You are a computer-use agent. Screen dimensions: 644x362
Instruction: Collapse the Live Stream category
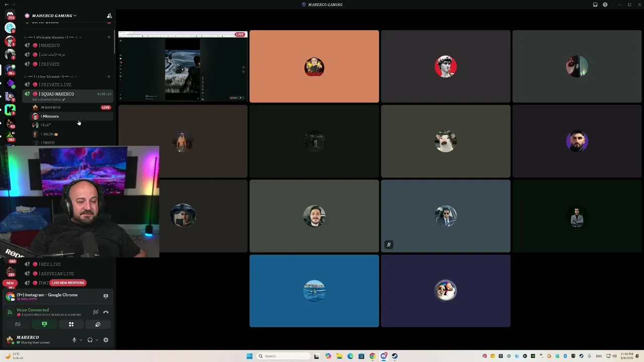(50, 76)
